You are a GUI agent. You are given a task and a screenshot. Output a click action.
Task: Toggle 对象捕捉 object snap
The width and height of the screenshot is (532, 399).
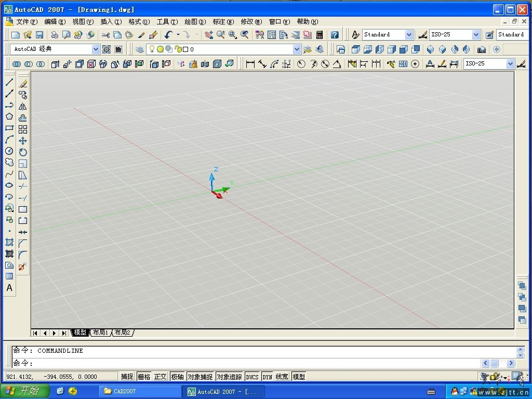(200, 377)
